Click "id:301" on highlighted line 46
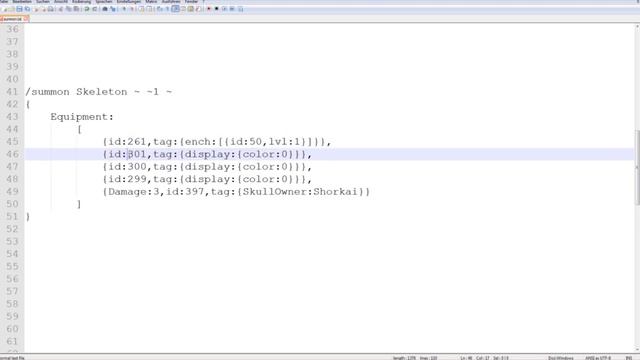Viewport: 640px width, 360px height. [x=127, y=154]
